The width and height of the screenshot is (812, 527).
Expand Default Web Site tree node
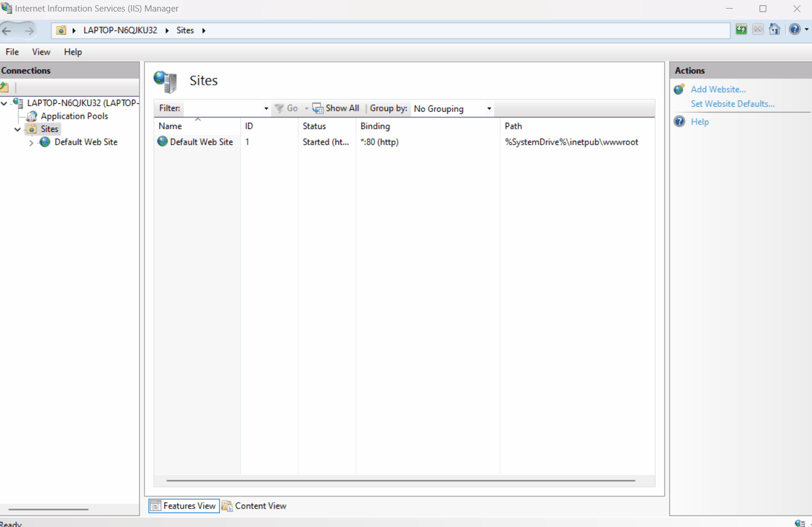pos(31,142)
